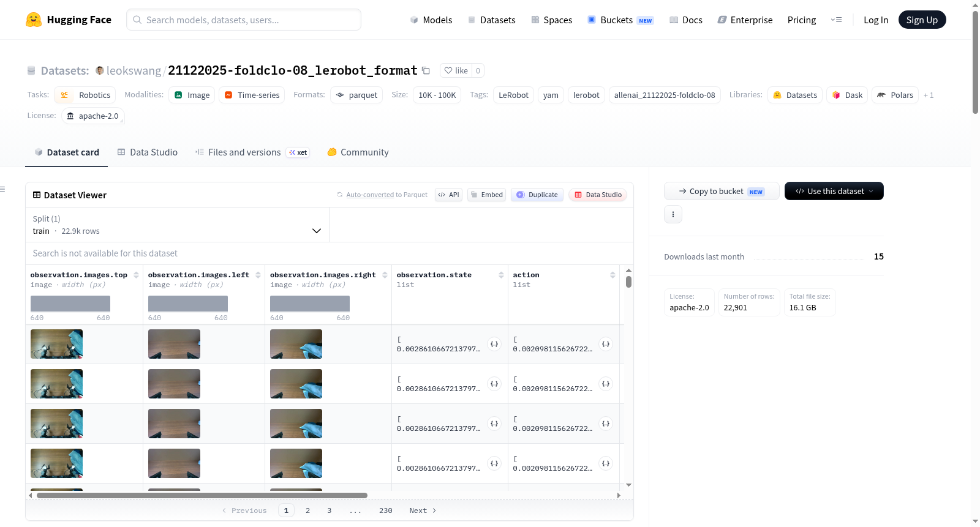This screenshot has height=527, width=980.
Task: Click the heart like button
Action: tap(456, 70)
